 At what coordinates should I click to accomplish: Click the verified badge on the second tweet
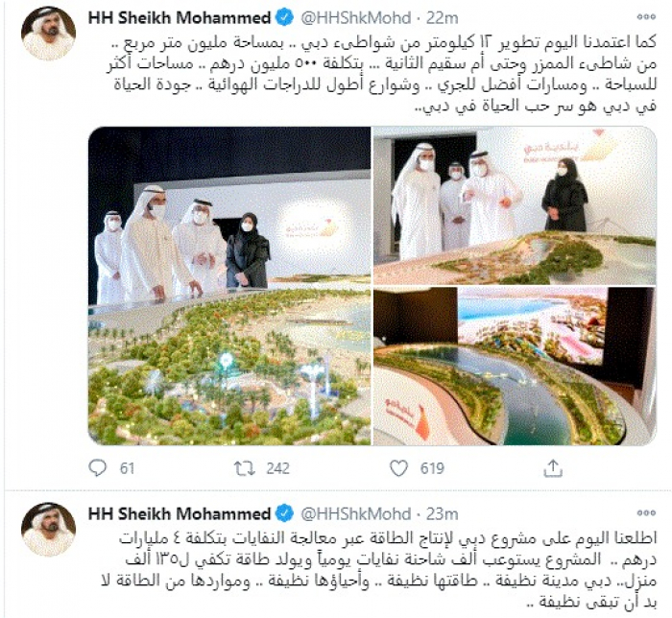[284, 513]
